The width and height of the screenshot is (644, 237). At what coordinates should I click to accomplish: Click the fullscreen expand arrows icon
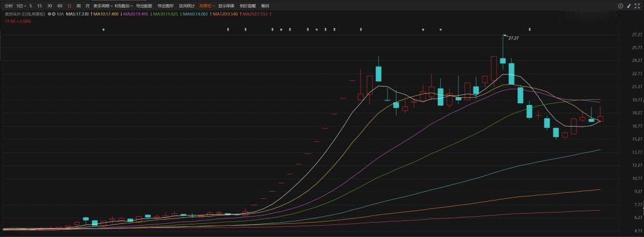tap(637, 6)
